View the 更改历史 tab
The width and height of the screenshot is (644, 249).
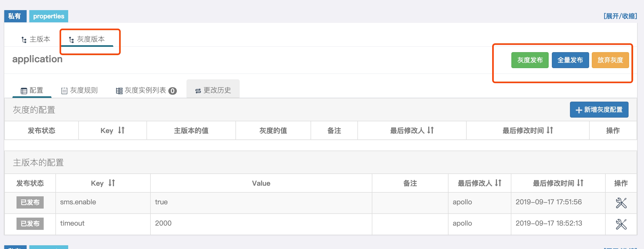point(213,90)
